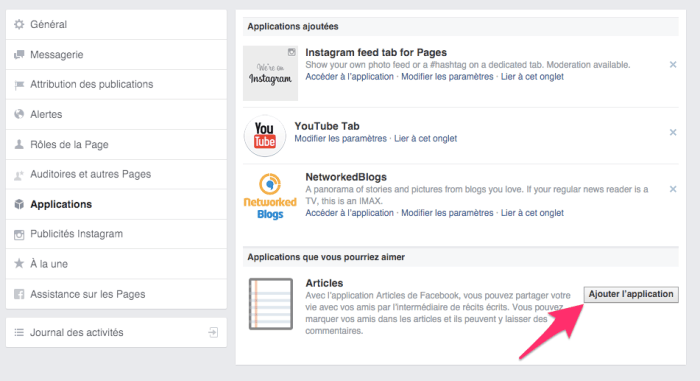Click the Articles app title
This screenshot has height=381, width=700.
click(x=324, y=283)
